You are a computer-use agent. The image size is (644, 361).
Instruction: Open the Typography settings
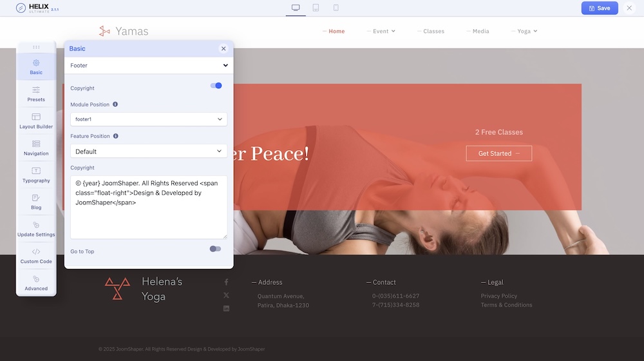coord(36,175)
